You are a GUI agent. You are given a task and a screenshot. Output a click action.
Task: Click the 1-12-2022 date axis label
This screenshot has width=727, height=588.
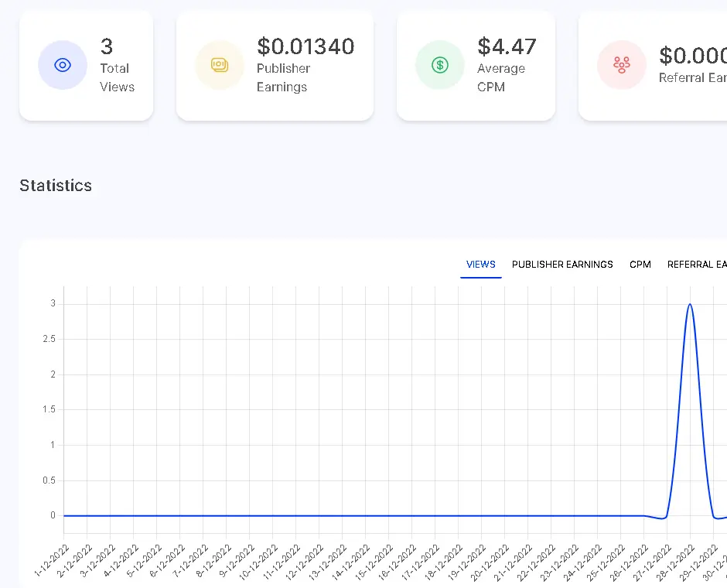[x=52, y=561]
